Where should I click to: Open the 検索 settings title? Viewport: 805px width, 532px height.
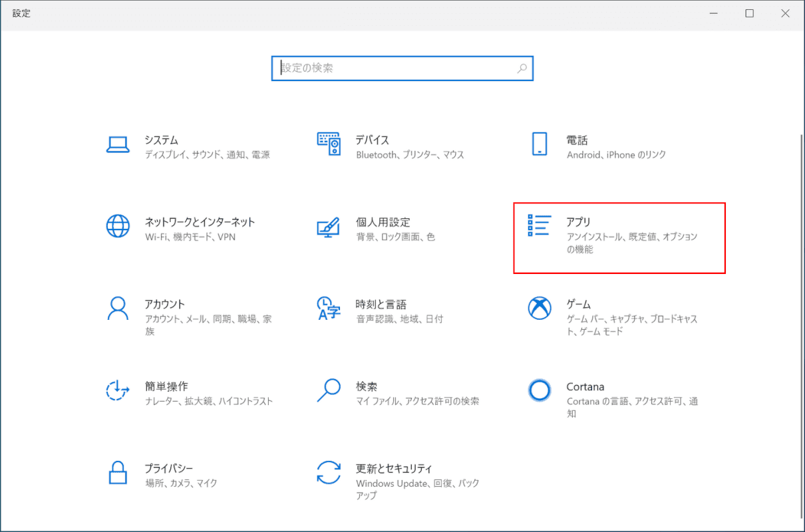click(x=367, y=386)
